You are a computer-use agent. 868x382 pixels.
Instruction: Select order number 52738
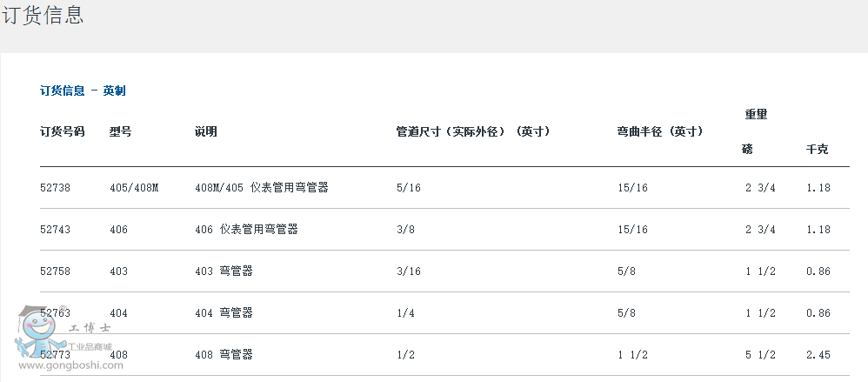[x=55, y=187]
